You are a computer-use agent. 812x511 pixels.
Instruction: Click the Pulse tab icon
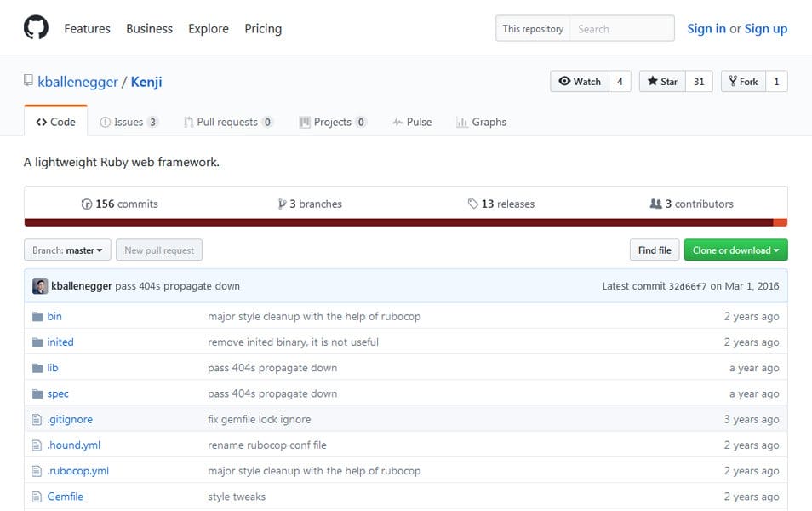397,123
